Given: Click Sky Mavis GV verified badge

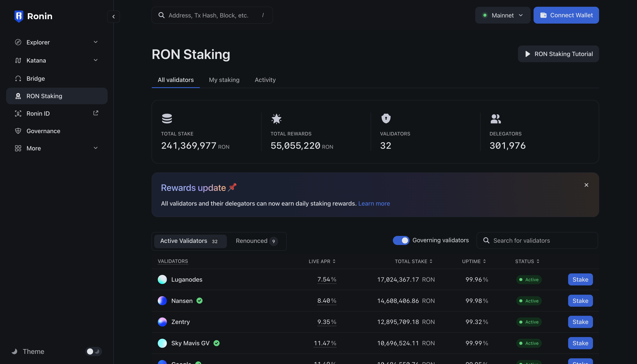Looking at the screenshot, I should (x=217, y=343).
